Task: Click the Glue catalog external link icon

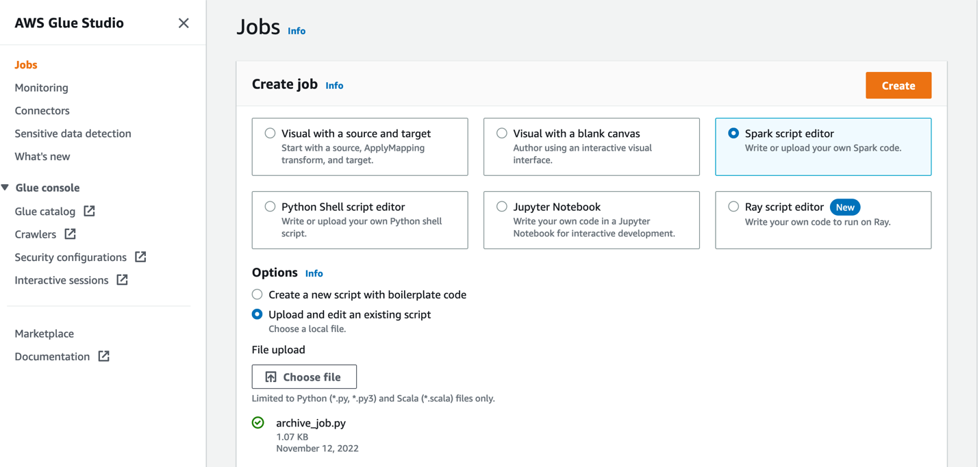Action: (89, 211)
